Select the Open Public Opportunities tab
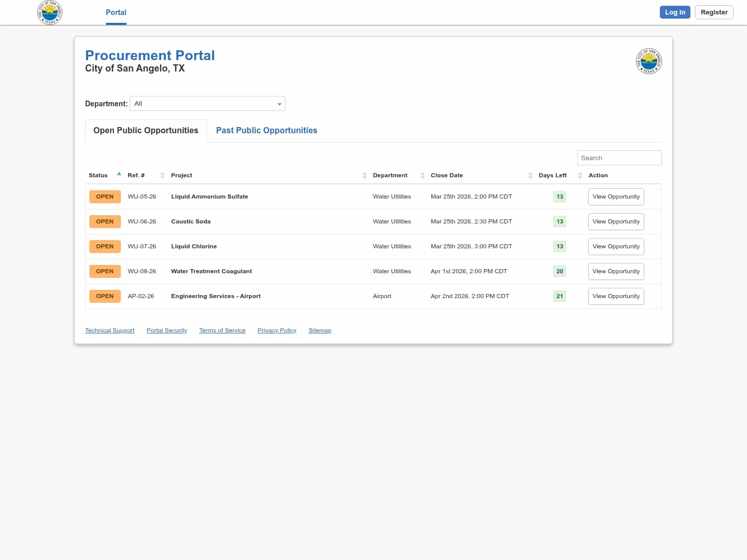This screenshot has width=747, height=560. click(146, 131)
